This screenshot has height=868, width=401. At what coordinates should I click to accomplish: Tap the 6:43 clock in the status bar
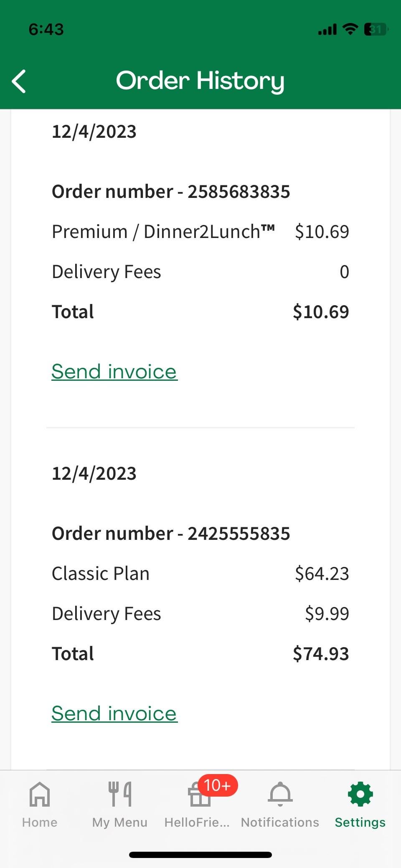pyautogui.click(x=46, y=29)
